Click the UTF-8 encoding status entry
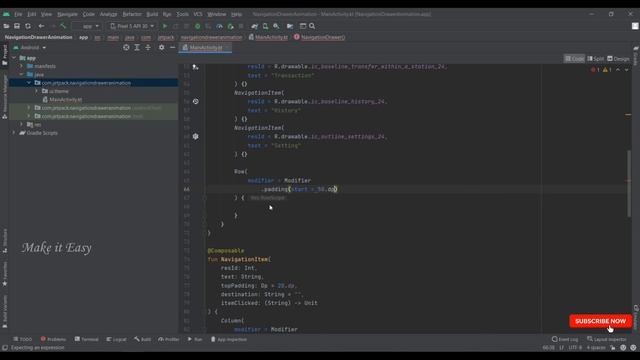640x360 pixels. coord(575,348)
